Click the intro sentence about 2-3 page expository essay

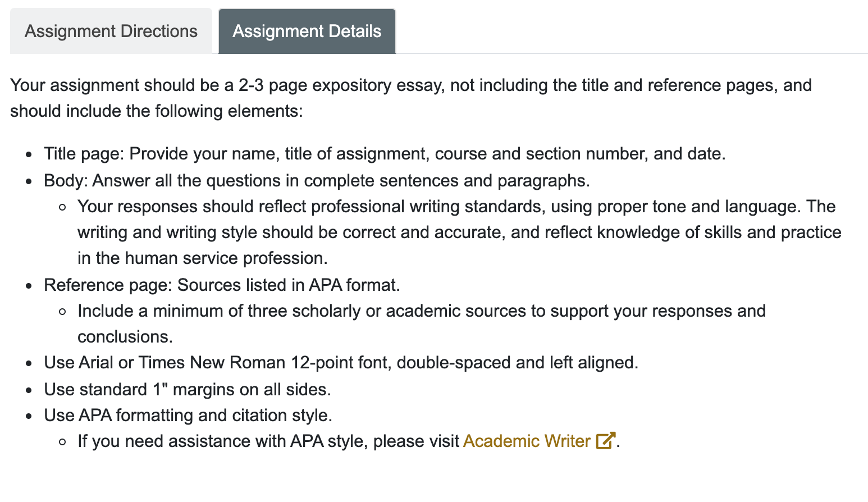tap(411, 98)
